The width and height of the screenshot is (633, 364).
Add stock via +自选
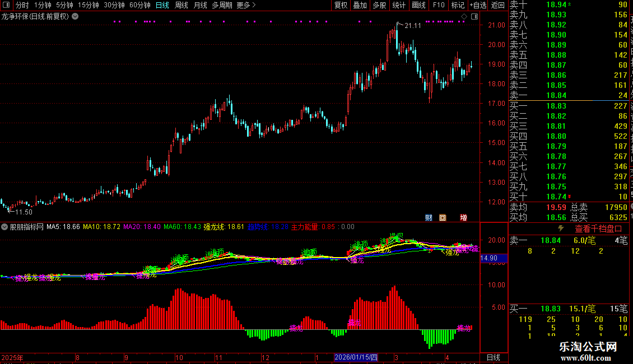click(x=478, y=5)
